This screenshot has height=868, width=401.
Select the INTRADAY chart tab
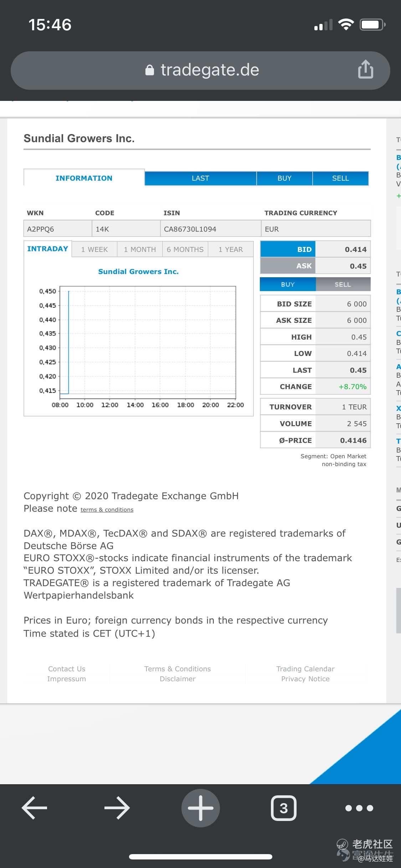pos(48,249)
